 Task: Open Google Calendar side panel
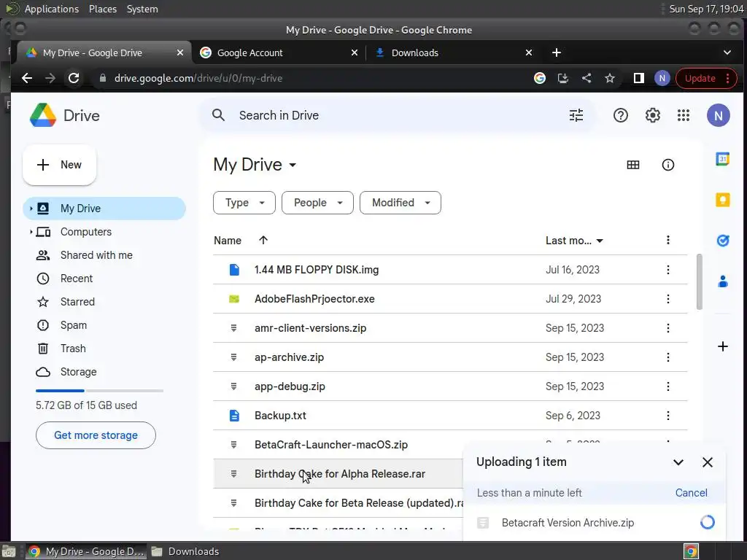(x=723, y=159)
